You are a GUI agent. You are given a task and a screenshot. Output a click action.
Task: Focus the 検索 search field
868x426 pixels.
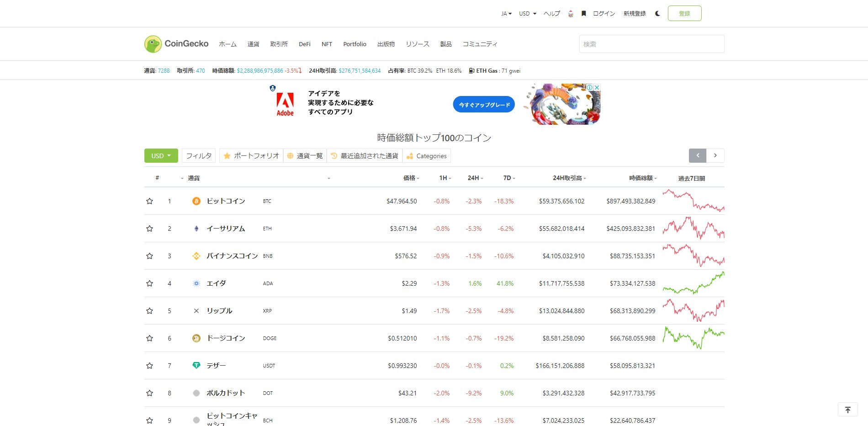click(651, 44)
